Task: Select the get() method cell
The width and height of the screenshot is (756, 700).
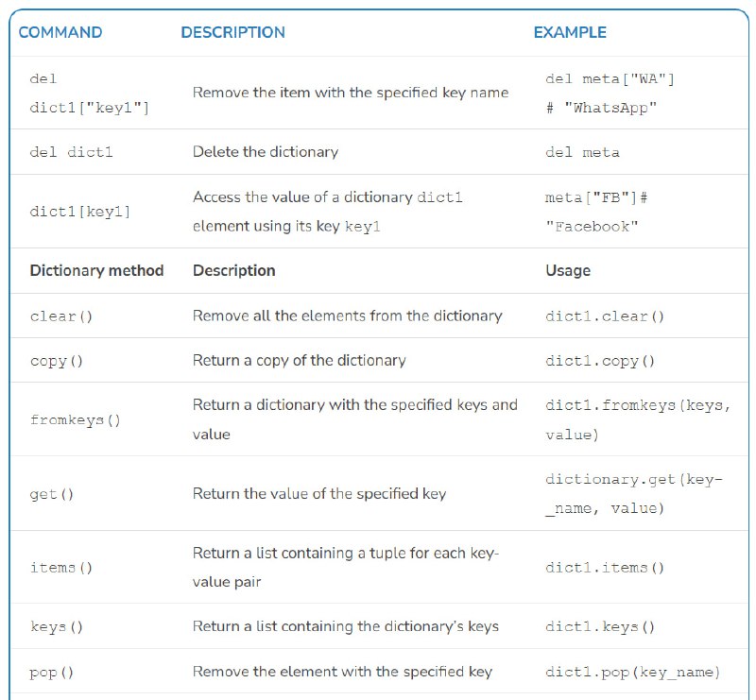Action: tap(52, 494)
